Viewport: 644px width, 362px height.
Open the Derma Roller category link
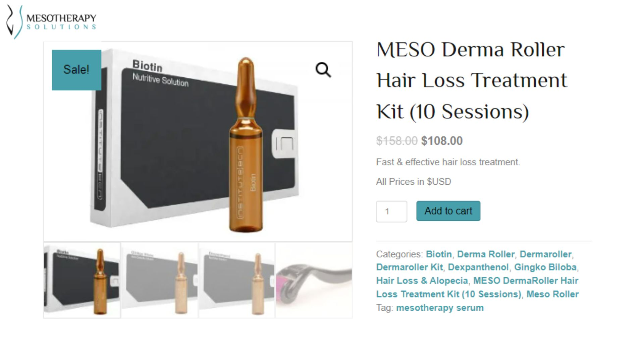(x=486, y=254)
